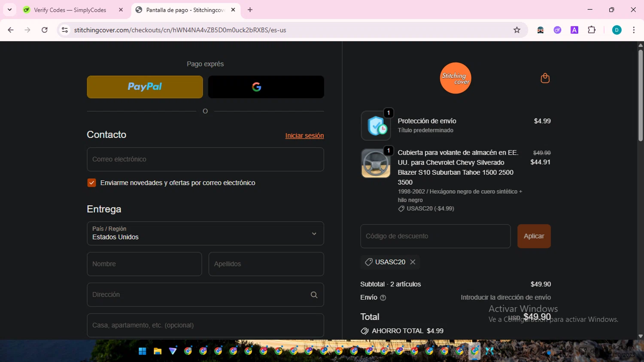Open the tab search dropdown arrow
This screenshot has width=644, height=362.
[x=9, y=9]
